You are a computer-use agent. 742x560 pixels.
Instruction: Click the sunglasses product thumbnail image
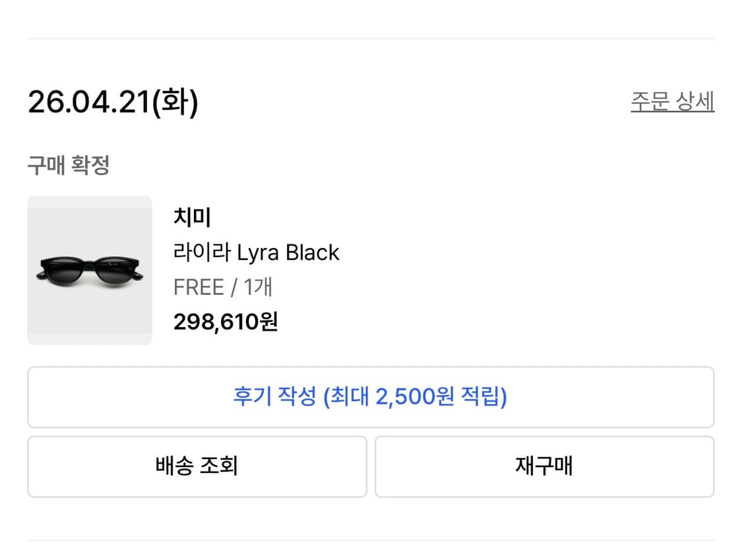click(89, 270)
